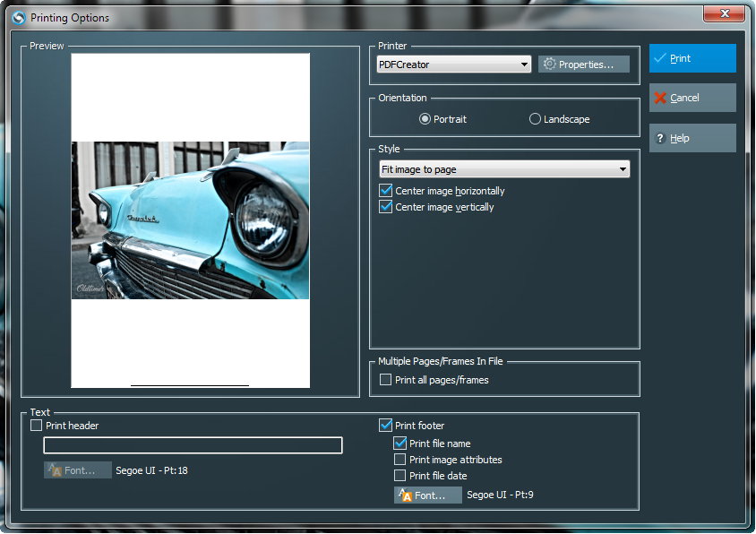Click the Cancel button

(x=692, y=98)
